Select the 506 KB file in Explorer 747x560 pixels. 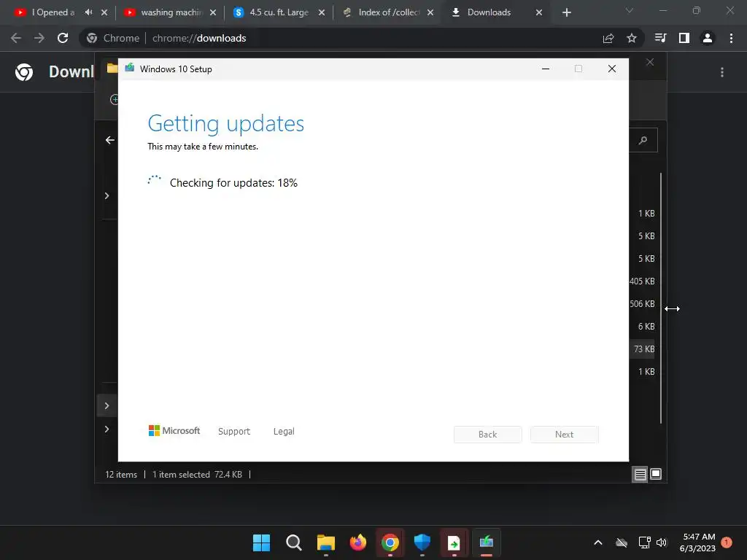tap(642, 304)
